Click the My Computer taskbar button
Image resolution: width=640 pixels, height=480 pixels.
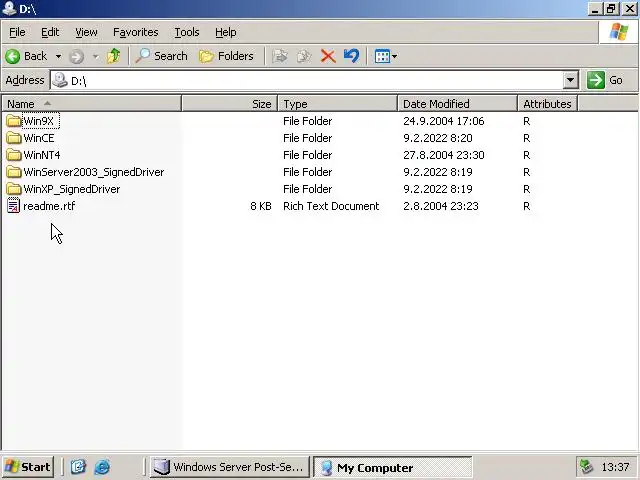pyautogui.click(x=393, y=467)
